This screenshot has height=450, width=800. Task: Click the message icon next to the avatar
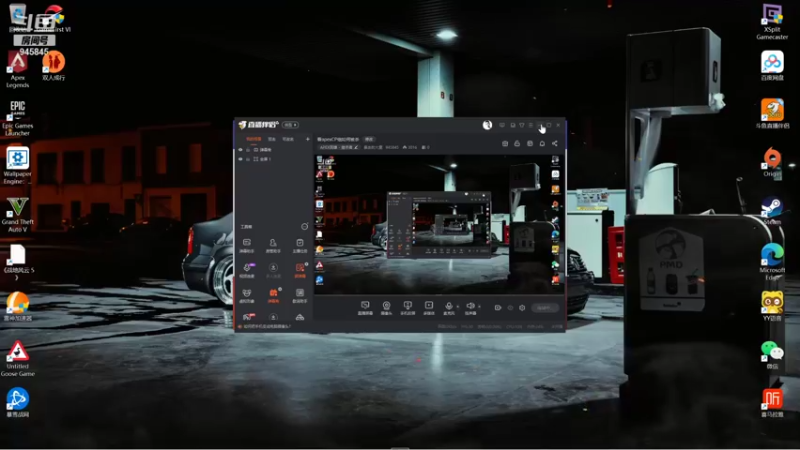[502, 125]
